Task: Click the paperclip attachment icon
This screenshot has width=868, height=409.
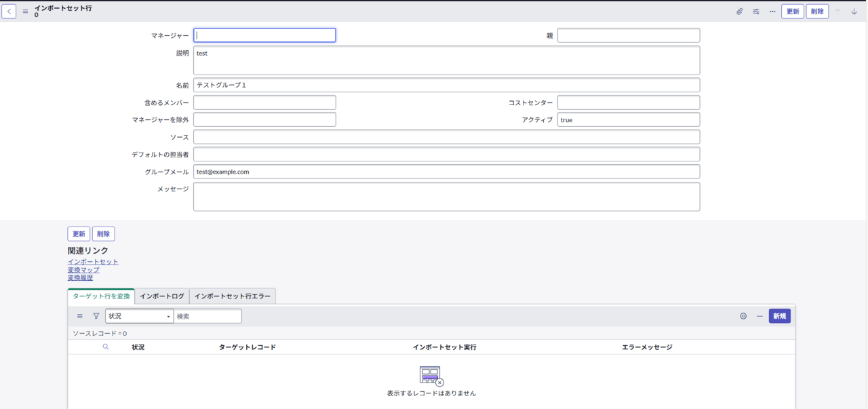Action: click(739, 12)
